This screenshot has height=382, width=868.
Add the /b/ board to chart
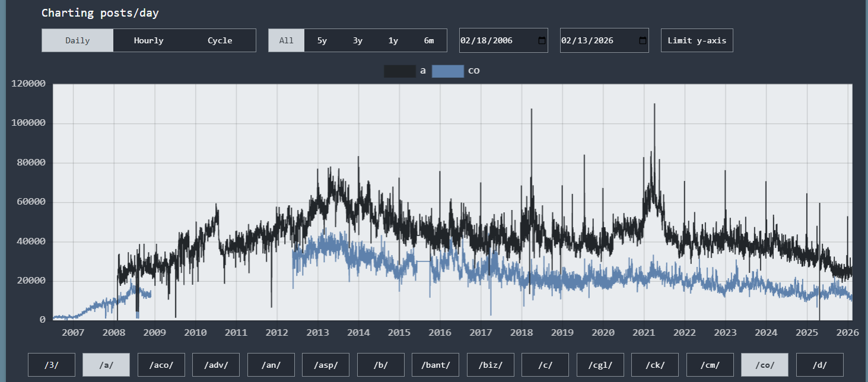[x=381, y=365]
